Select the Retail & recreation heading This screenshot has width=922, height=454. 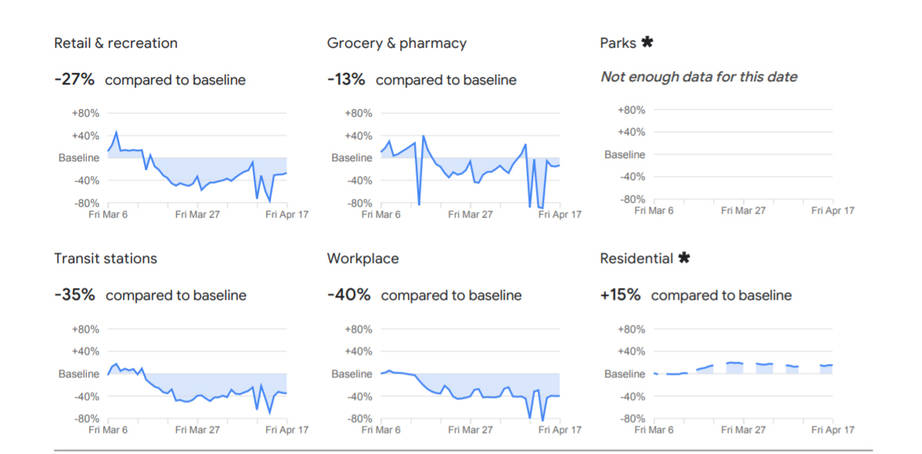tap(116, 43)
